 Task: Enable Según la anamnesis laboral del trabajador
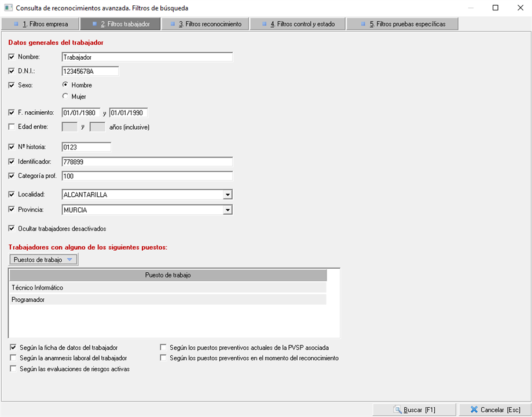tap(13, 358)
